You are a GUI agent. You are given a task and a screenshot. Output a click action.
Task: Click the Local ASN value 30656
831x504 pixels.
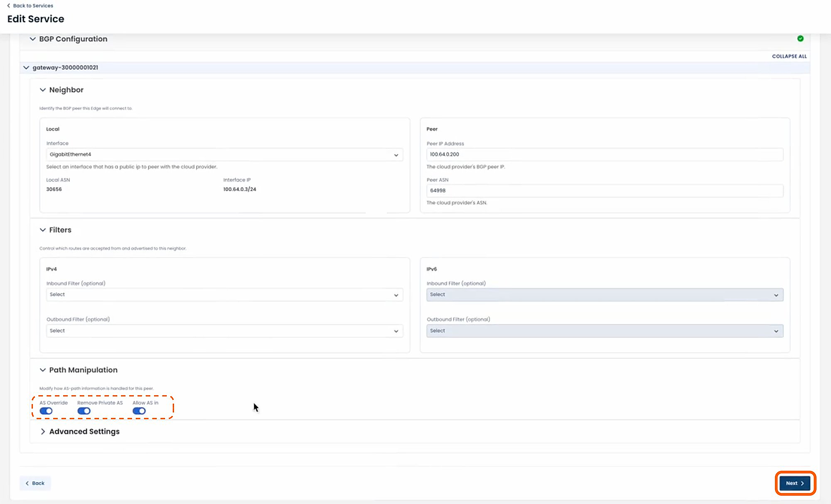click(54, 189)
